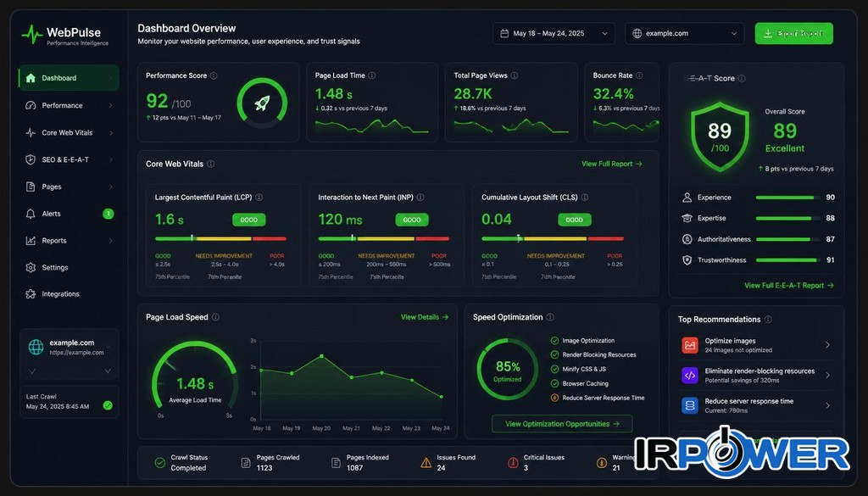Screen dimensions: 868x496
Task: Toggle the Image Optimization checkmark
Action: (x=554, y=341)
